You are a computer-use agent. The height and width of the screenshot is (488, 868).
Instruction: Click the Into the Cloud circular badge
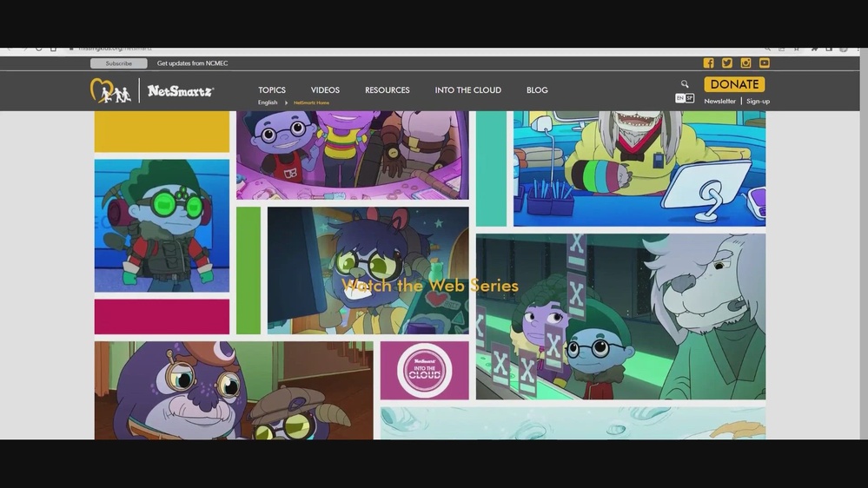point(424,371)
